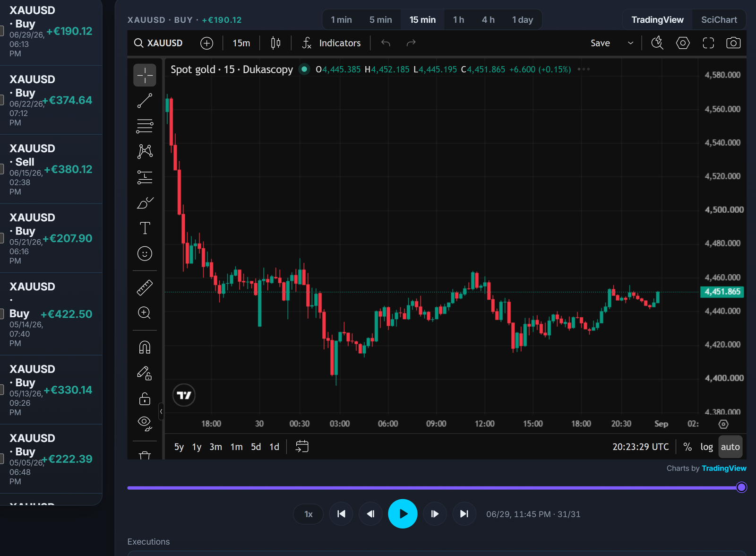Screen dimensions: 756x556
Task: Click the remove objects trash icon
Action: click(145, 455)
